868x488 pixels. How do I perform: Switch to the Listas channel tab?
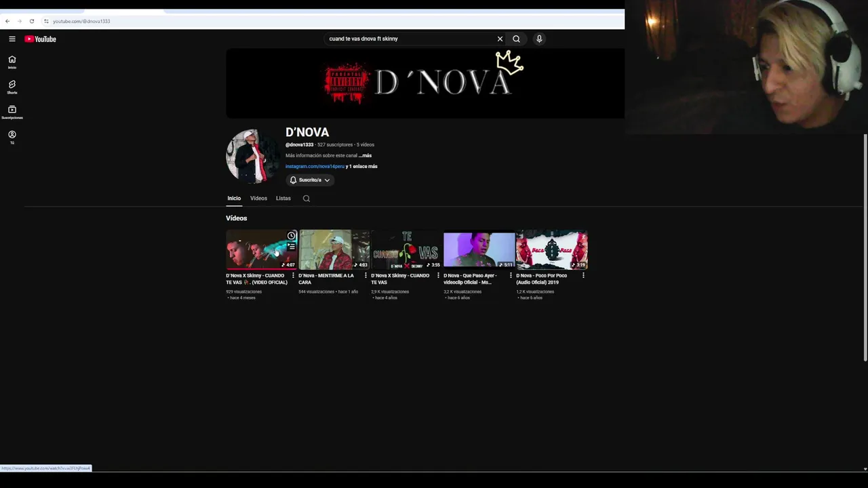283,199
